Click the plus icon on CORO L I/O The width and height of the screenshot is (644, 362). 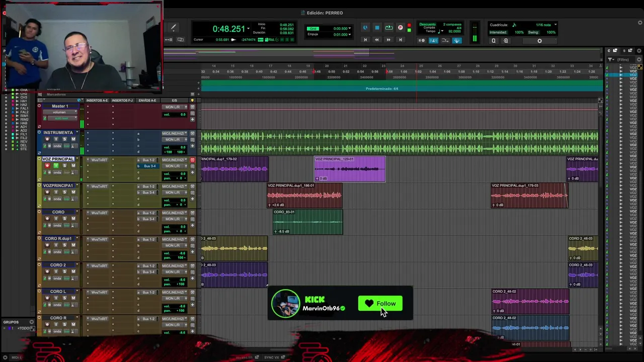192,305
